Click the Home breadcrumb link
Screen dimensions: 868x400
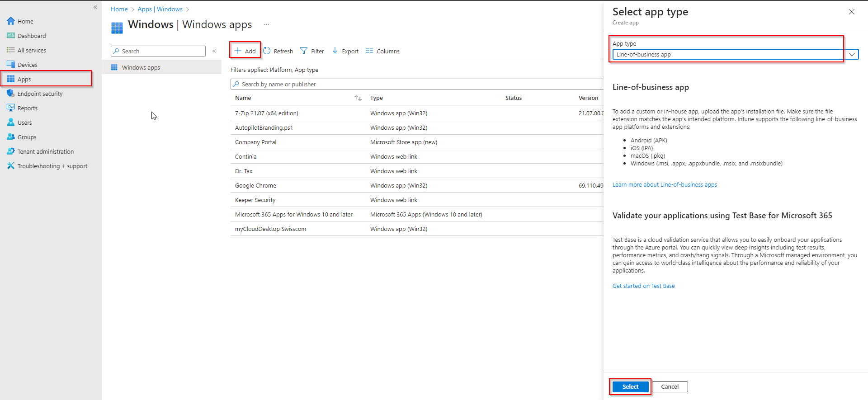[x=119, y=9]
